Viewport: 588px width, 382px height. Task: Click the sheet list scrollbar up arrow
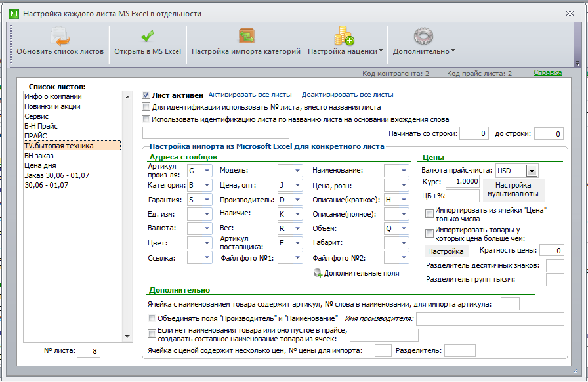click(x=127, y=97)
